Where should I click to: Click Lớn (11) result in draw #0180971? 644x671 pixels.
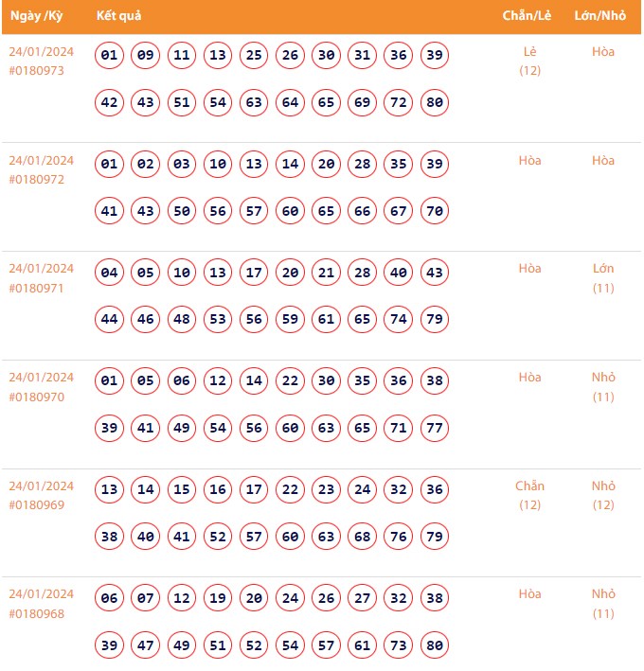click(603, 278)
